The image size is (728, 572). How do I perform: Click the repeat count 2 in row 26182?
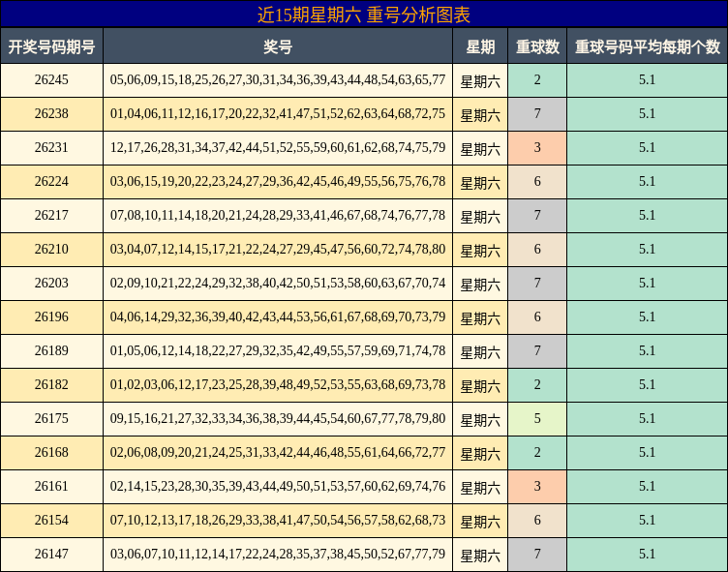click(x=537, y=385)
